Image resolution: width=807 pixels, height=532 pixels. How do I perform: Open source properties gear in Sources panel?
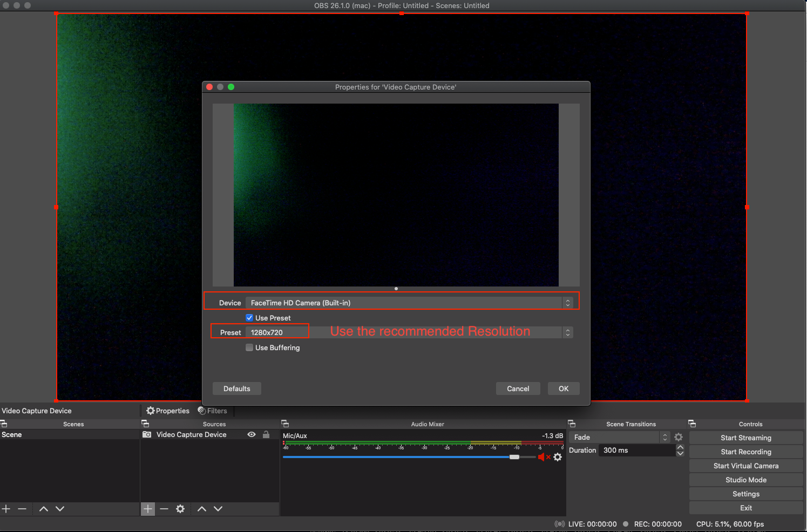(180, 509)
